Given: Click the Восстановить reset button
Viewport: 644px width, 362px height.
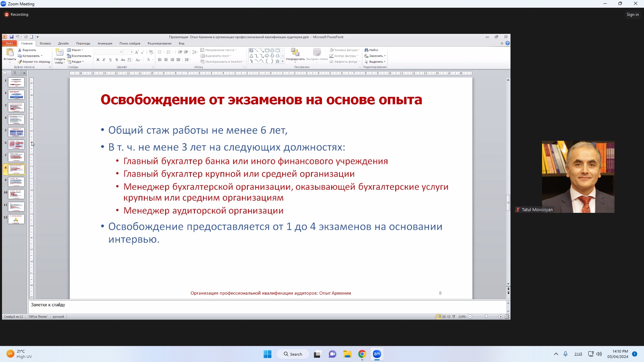Looking at the screenshot, I should (x=80, y=56).
